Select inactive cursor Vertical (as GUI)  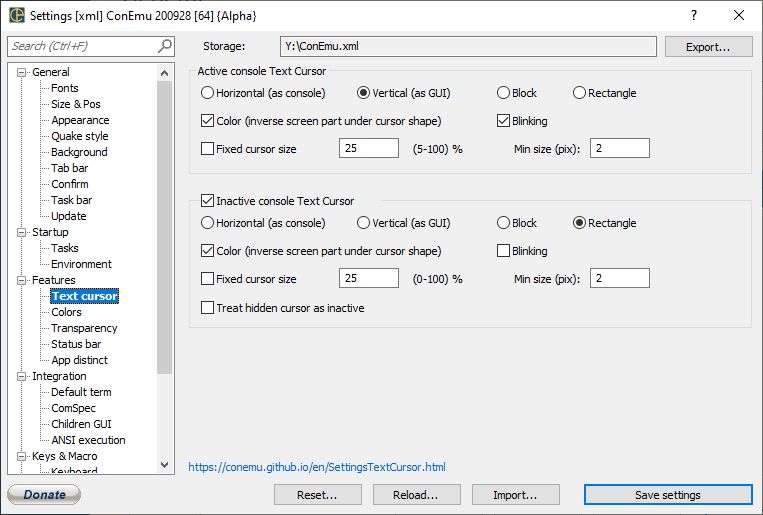(x=404, y=222)
